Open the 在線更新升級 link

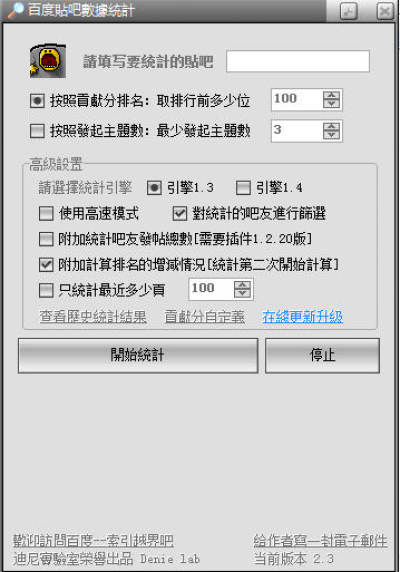coord(303,317)
